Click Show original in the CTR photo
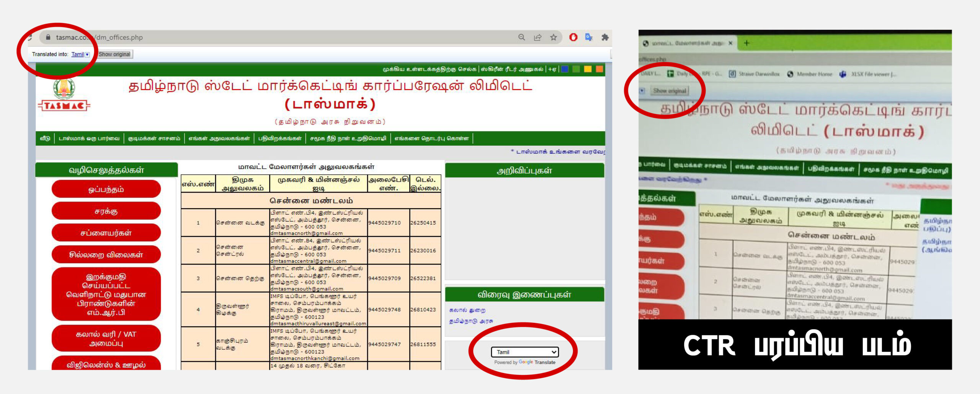Screen dimensions: 980x394 (x=669, y=91)
